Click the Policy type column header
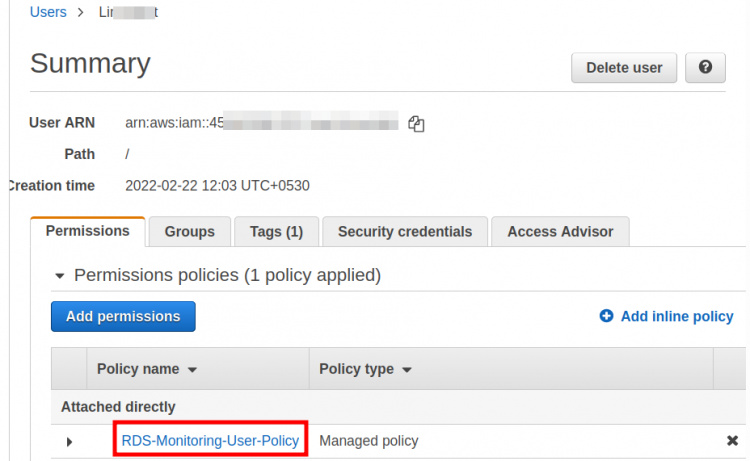This screenshot has width=750, height=461. tap(356, 369)
